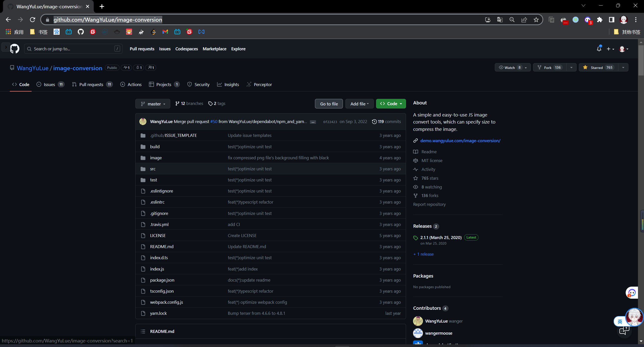
Task: Toggle the Watch button for this repository
Action: point(509,67)
